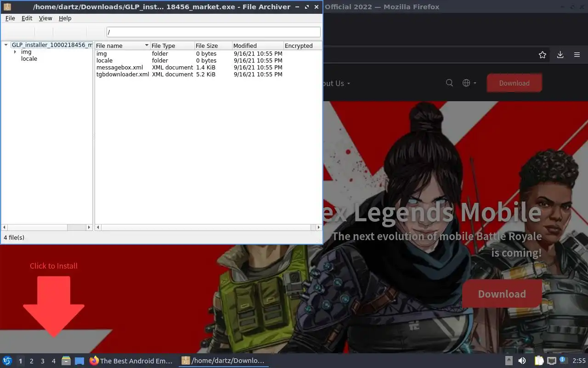Select img folder in the tree pane
Image resolution: width=588 pixels, height=368 pixels.
26,52
